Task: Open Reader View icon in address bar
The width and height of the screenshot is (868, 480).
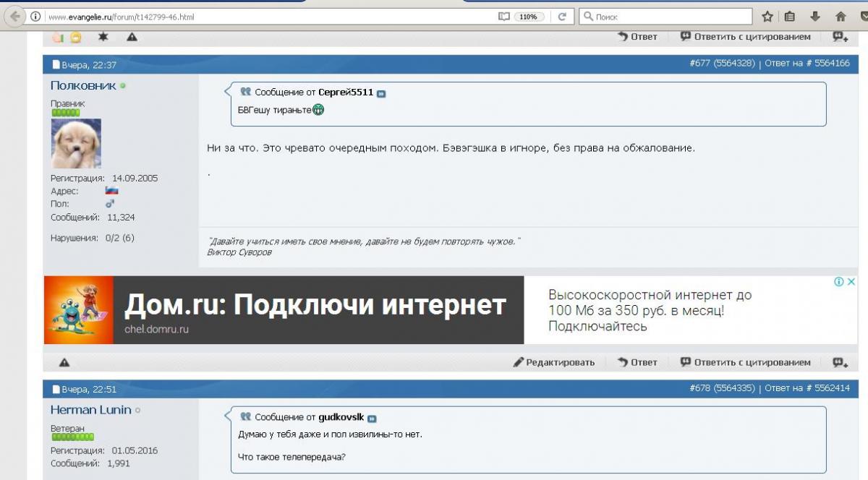Action: (x=503, y=17)
